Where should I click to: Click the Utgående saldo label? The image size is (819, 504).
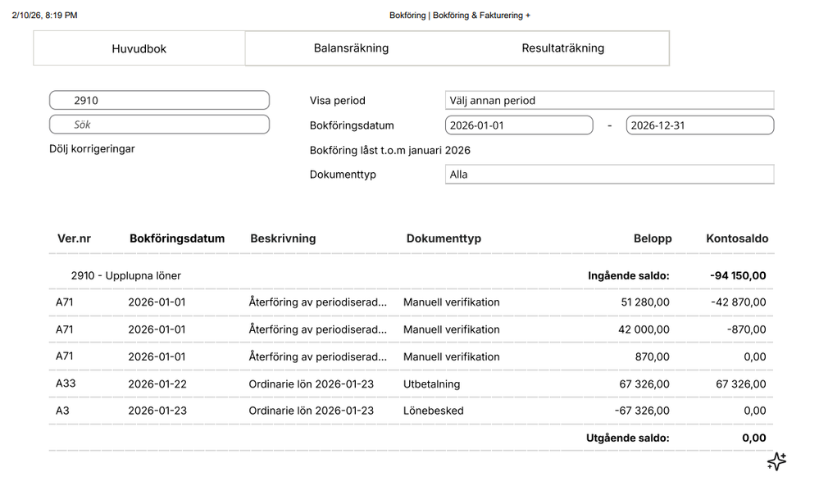tap(627, 438)
